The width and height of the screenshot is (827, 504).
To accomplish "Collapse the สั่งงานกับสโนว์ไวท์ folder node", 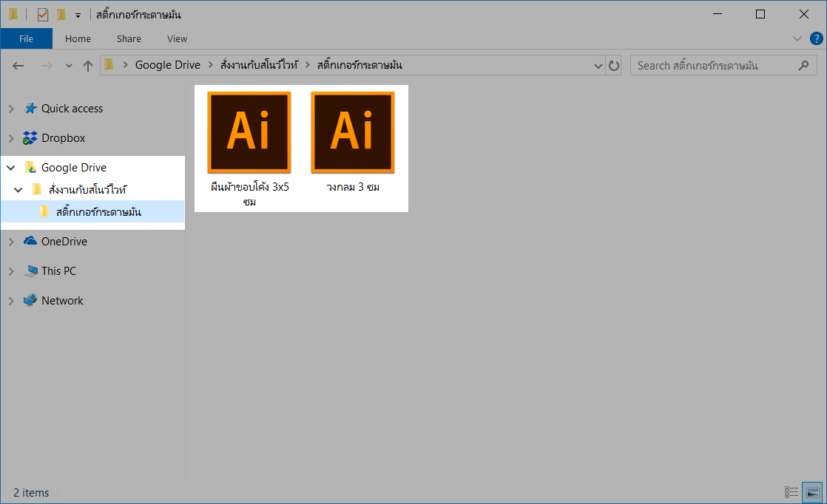I will click(18, 190).
